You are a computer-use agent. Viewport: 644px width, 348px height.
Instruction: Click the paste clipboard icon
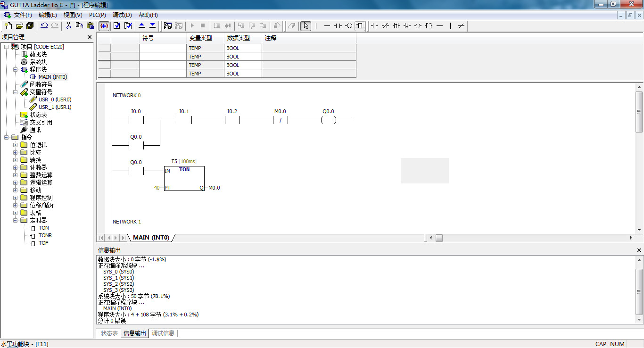tap(90, 25)
